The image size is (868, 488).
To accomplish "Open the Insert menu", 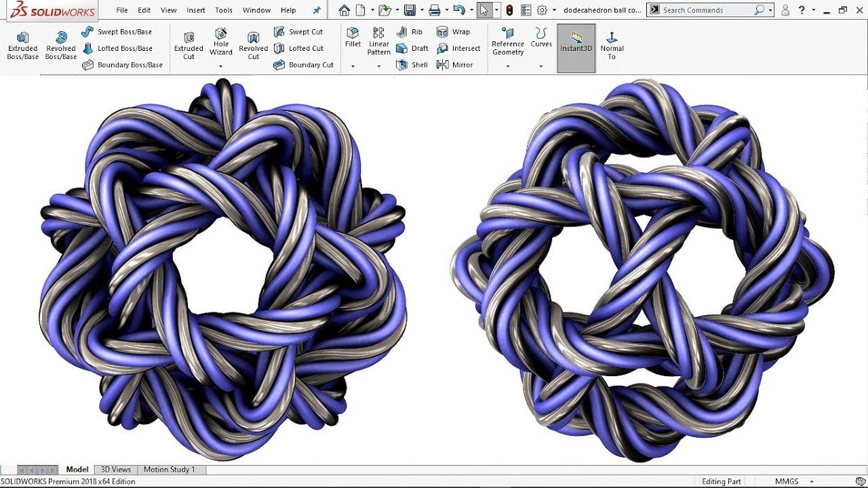I will [x=196, y=10].
